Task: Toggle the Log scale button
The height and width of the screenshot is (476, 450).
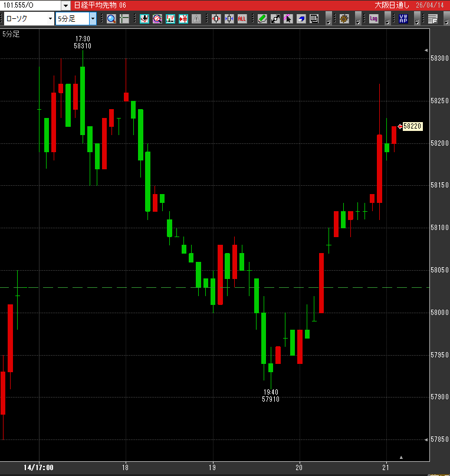Action: pyautogui.click(x=373, y=19)
